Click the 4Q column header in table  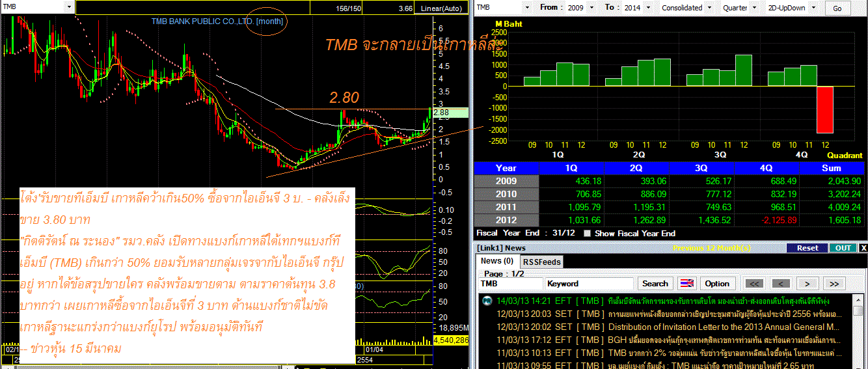pyautogui.click(x=766, y=168)
